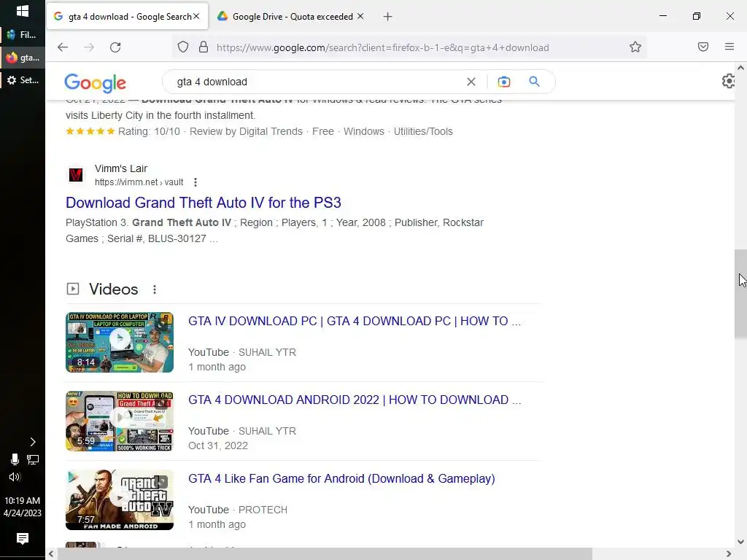This screenshot has width=747, height=560.
Task: Switch to the Google Drive Quota exceeded tab
Action: pos(290,17)
